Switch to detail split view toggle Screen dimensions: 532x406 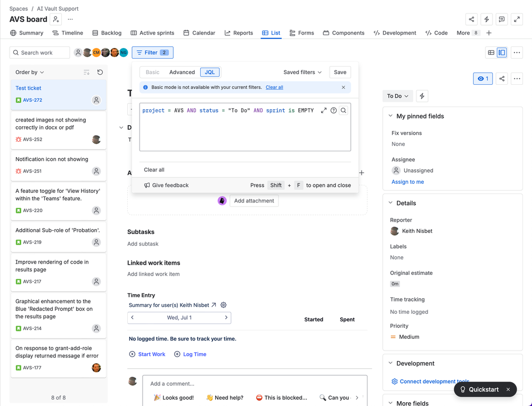point(502,52)
